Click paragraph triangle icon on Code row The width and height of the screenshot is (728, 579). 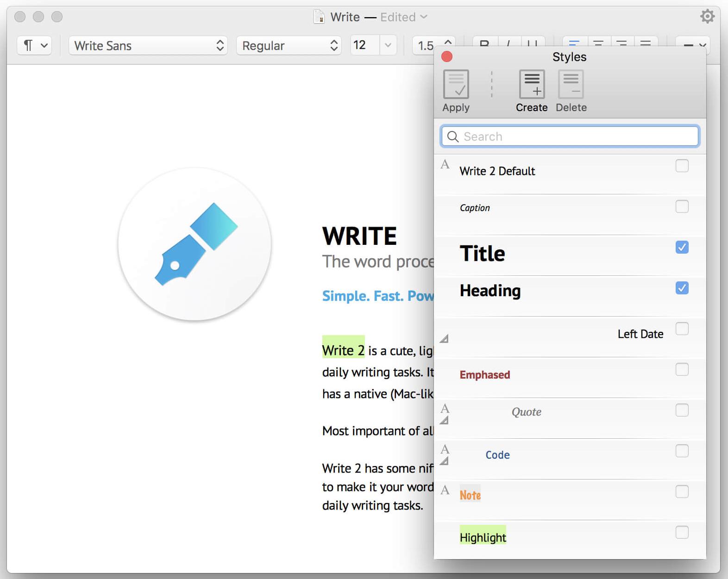pos(444,461)
